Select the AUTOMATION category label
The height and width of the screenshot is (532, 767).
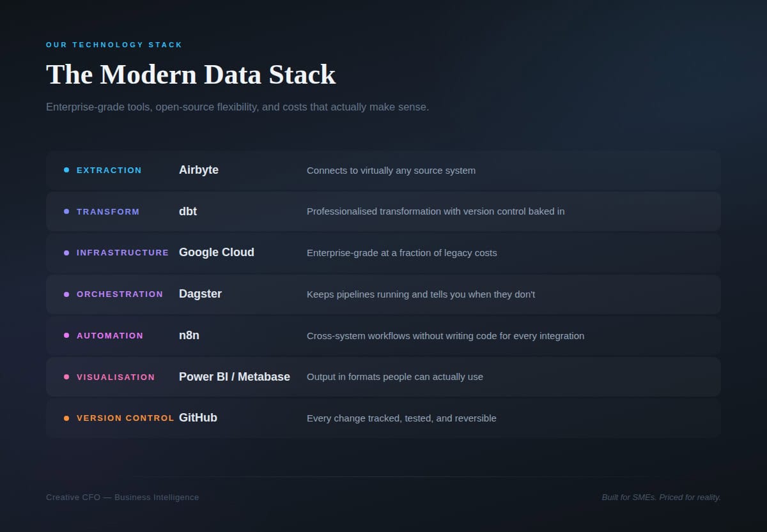(x=110, y=336)
